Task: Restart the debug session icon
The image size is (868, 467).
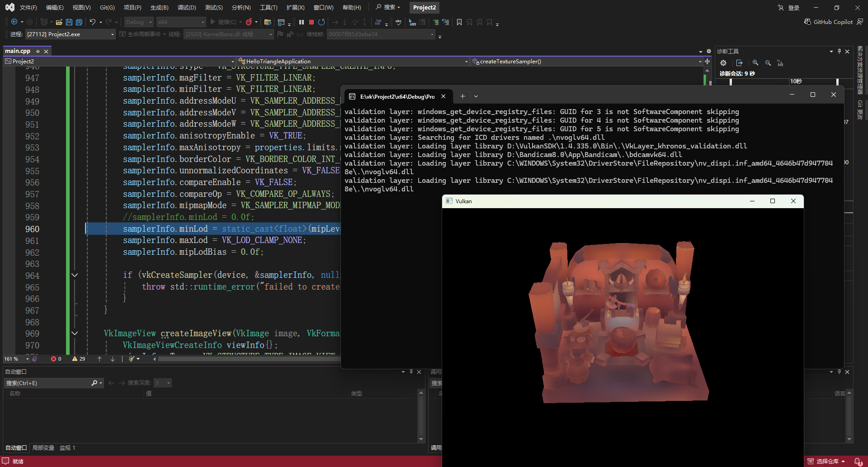Action: tap(321, 22)
